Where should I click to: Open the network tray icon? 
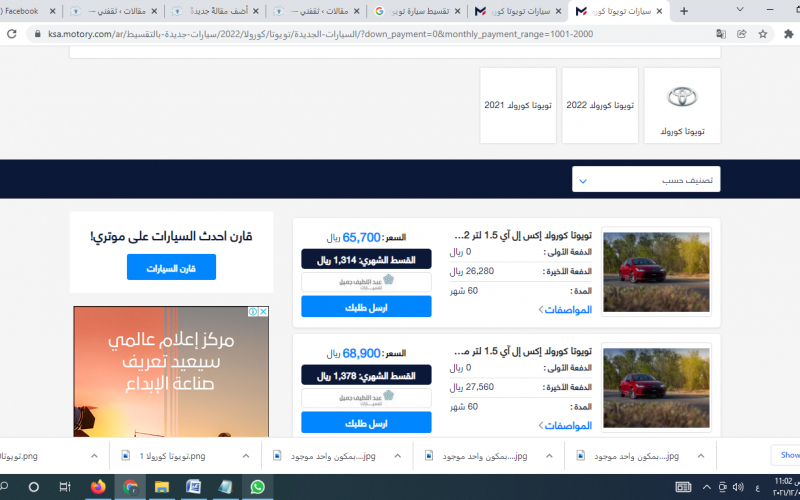[722, 487]
